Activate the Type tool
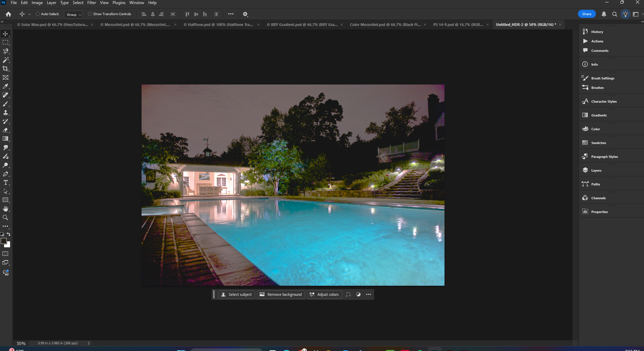 (x=5, y=182)
